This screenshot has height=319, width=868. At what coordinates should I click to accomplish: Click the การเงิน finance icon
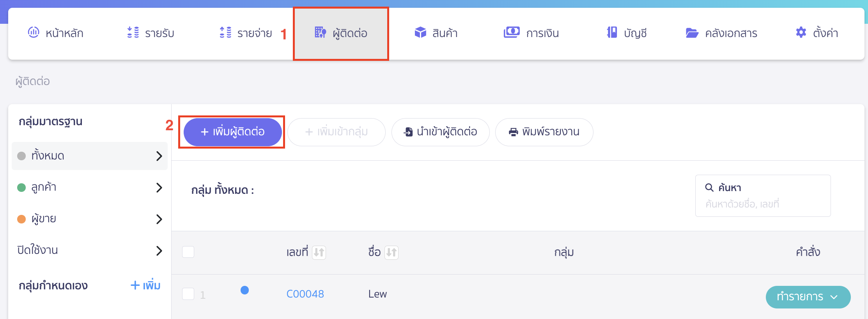click(x=512, y=32)
